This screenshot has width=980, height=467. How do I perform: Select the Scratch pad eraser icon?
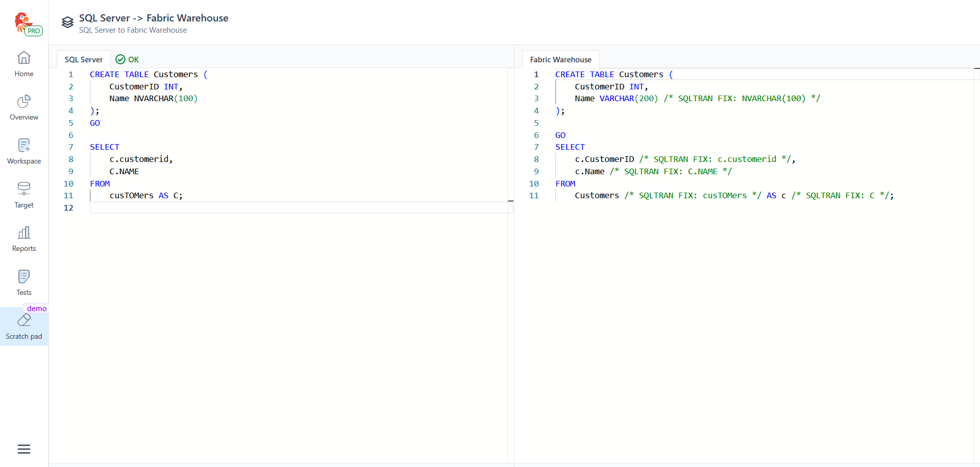(24, 321)
